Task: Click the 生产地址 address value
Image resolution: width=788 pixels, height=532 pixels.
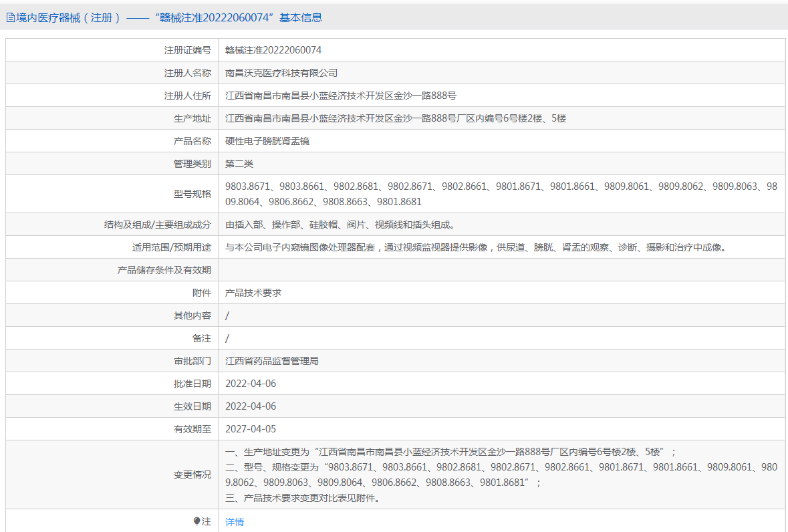Action: tap(396, 118)
